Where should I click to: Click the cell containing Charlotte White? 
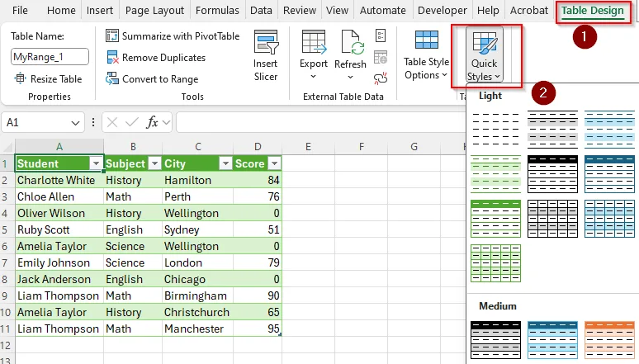click(59, 180)
